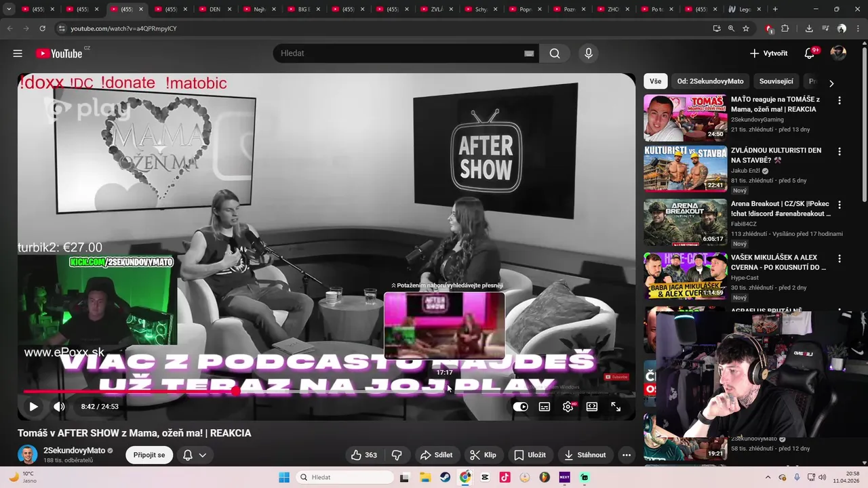Like the video with 363 likes
Image resolution: width=868 pixels, height=488 pixels.
tap(363, 455)
